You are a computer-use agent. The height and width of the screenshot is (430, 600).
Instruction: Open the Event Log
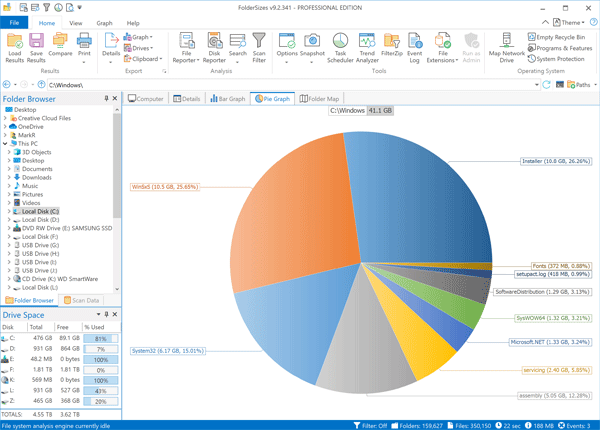(415, 46)
